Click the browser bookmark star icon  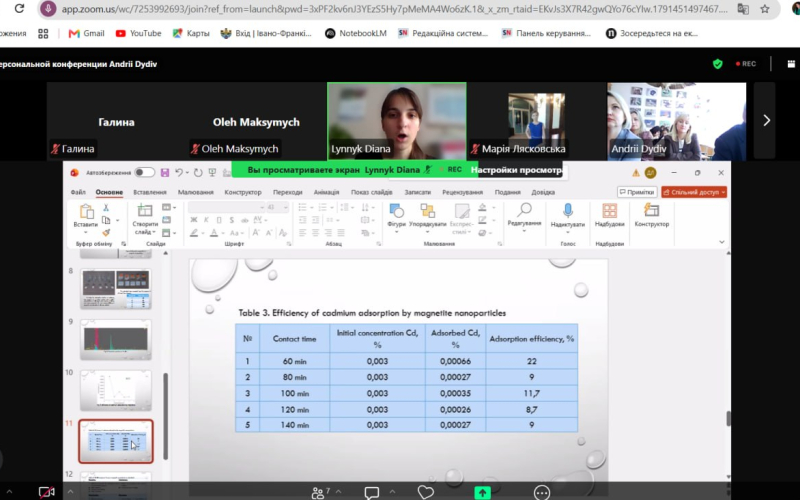click(x=765, y=9)
